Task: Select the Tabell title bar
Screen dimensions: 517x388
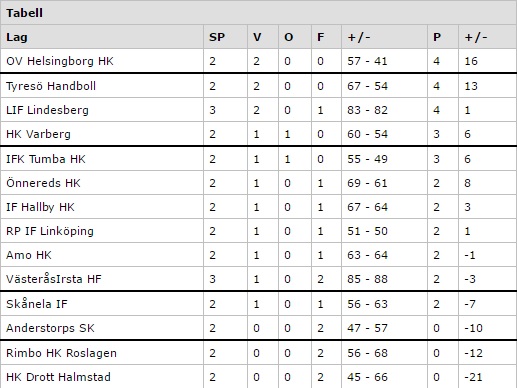Action: point(258,13)
